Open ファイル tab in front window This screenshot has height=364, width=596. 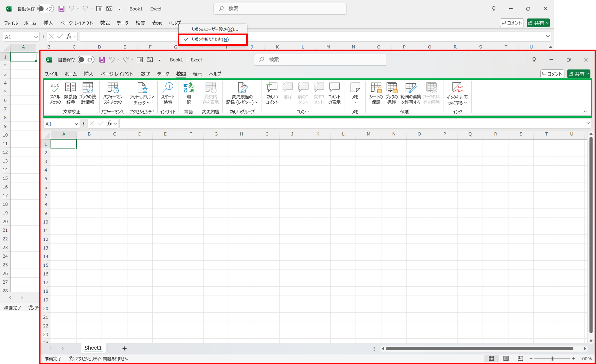pyautogui.click(x=51, y=74)
